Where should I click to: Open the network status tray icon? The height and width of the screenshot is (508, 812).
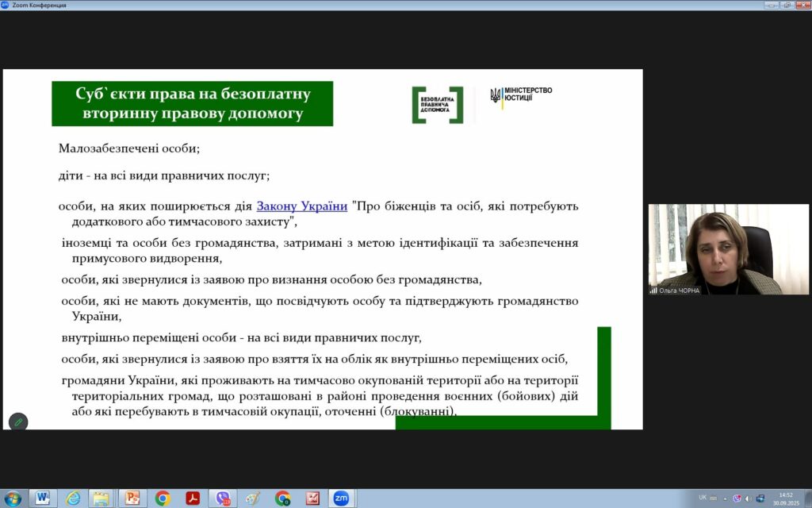[760, 498]
